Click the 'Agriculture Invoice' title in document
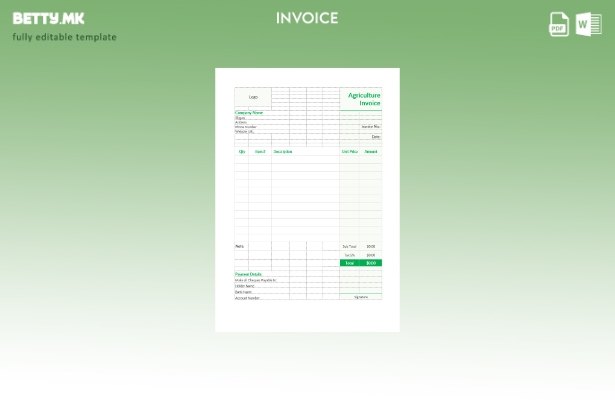 click(364, 99)
